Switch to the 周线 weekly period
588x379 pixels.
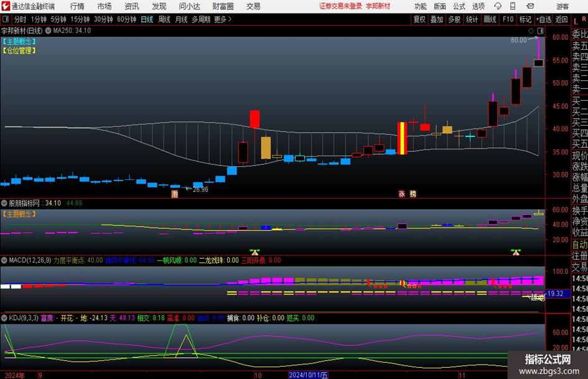164,19
